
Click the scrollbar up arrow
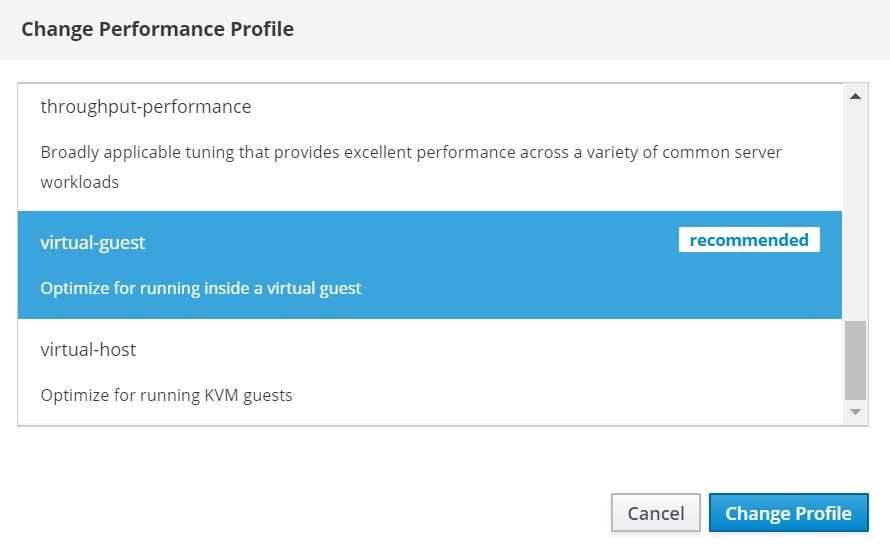pyautogui.click(x=855, y=96)
